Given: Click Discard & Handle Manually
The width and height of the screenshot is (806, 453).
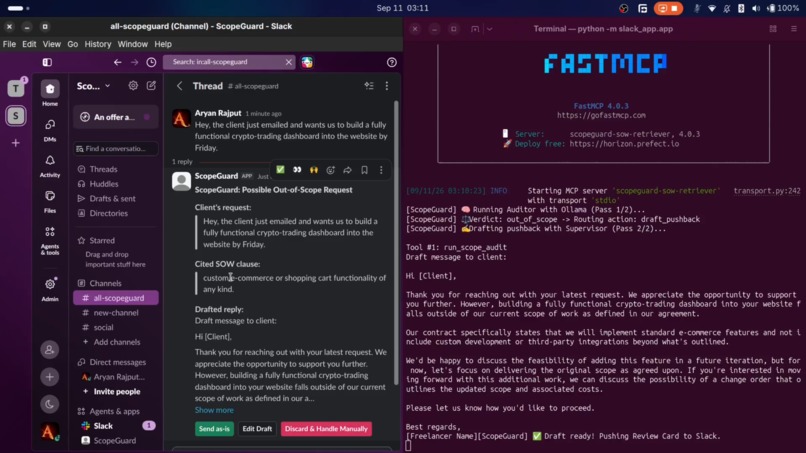Looking at the screenshot, I should coord(326,429).
